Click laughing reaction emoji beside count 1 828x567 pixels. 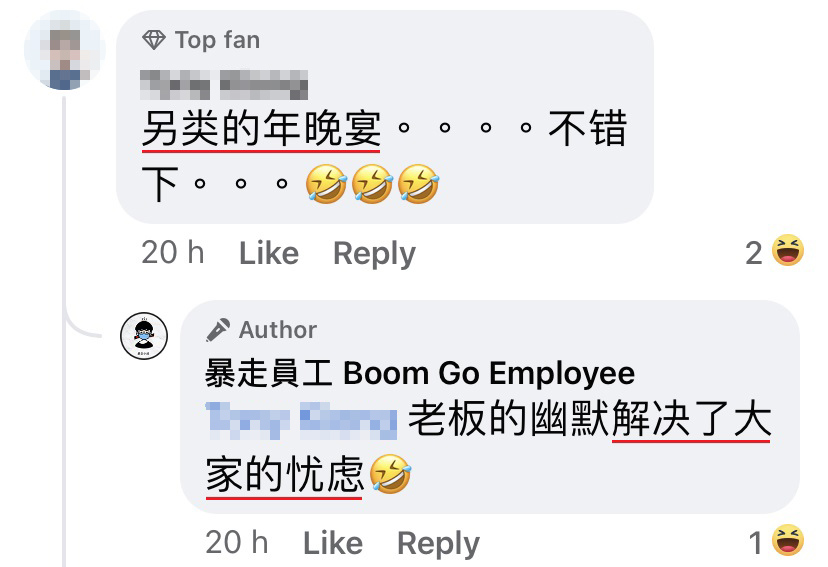pyautogui.click(x=787, y=541)
